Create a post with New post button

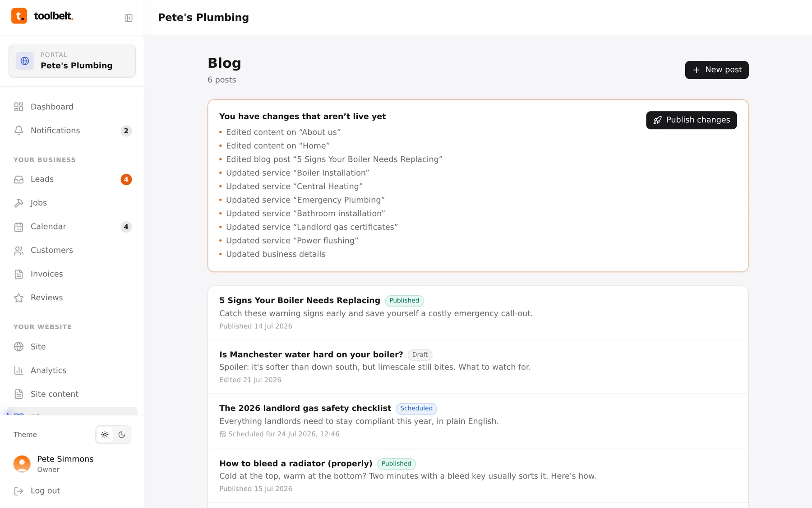click(717, 70)
